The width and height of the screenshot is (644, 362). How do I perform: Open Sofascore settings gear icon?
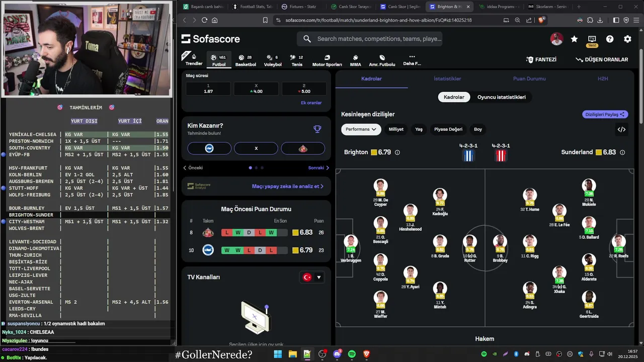pyautogui.click(x=627, y=39)
